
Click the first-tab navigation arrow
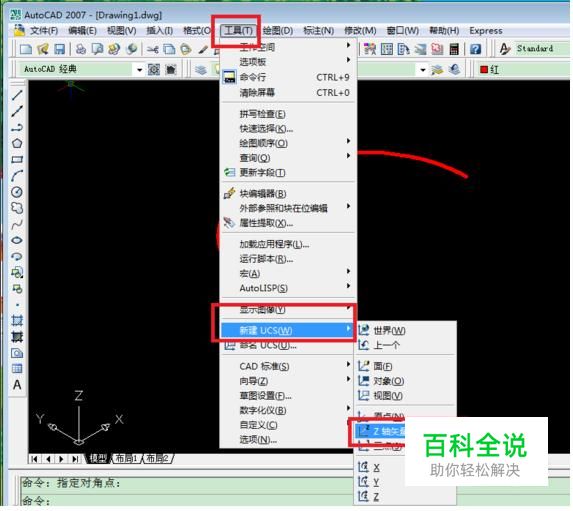click(34, 459)
